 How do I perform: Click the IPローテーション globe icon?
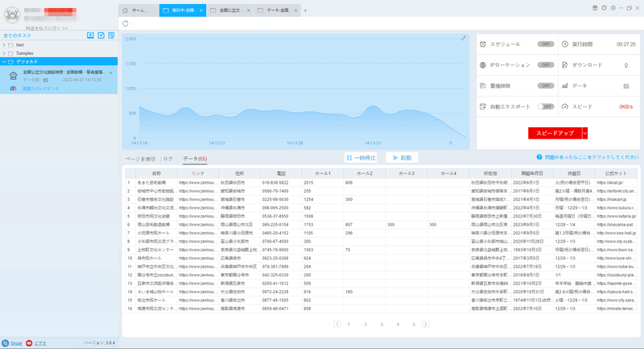[x=483, y=65]
